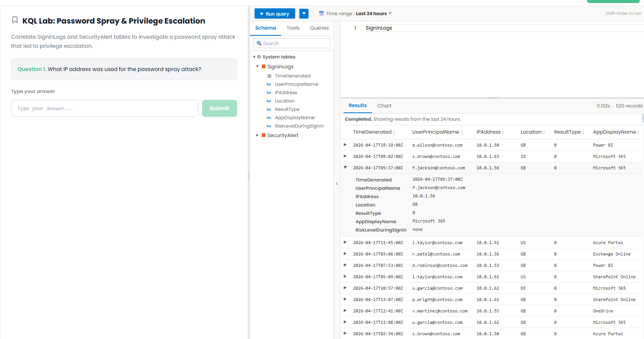Click the gear icon next to System tables
This screenshot has width=644, height=339.
pos(259,57)
